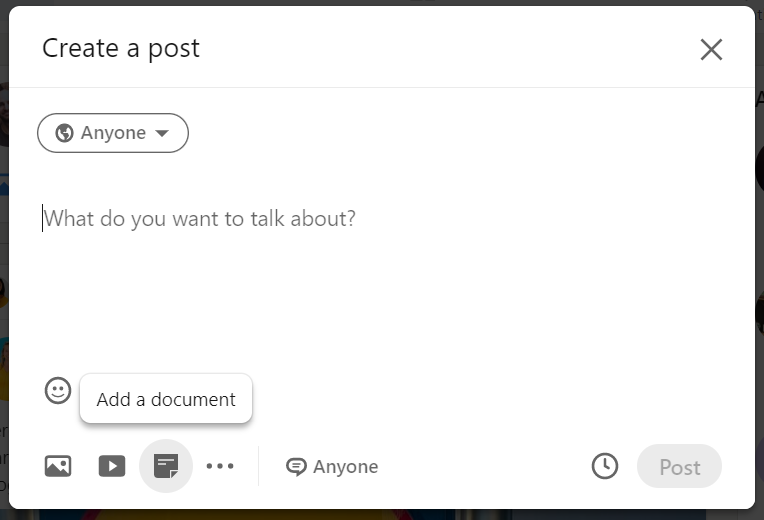The height and width of the screenshot is (520, 764).
Task: Open more options via three-dot icon
Action: (x=220, y=466)
